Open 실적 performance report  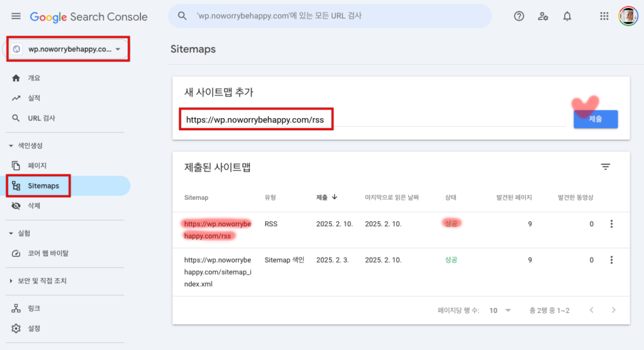tap(34, 98)
